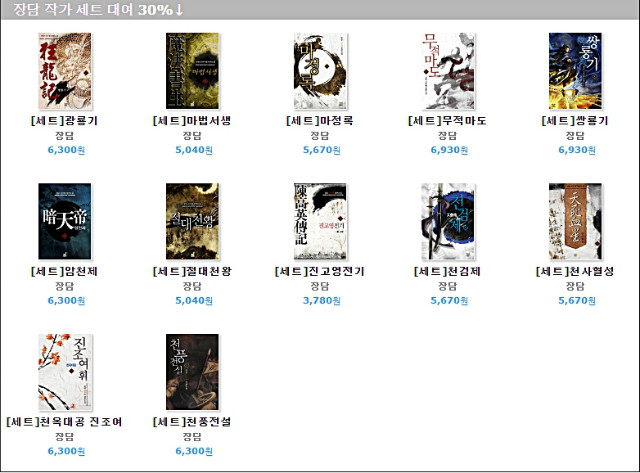Click author 장담 under 천옥대공 진조여
This screenshot has width=640, height=473.
click(x=64, y=437)
